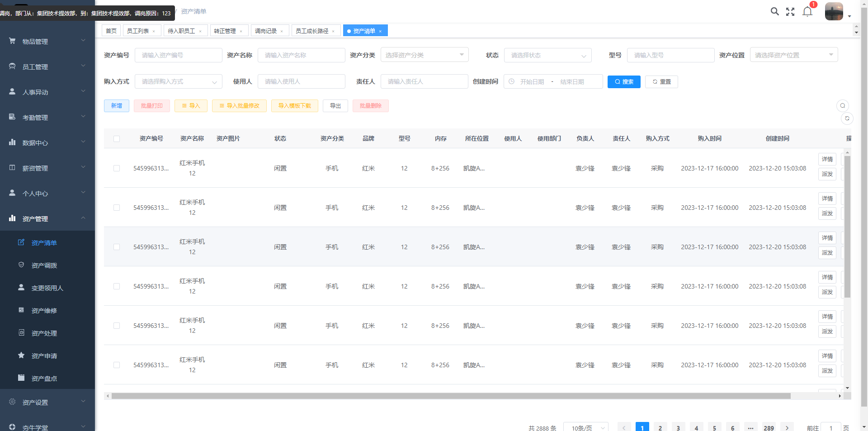
Task: Click the 新增 button
Action: [x=117, y=106]
